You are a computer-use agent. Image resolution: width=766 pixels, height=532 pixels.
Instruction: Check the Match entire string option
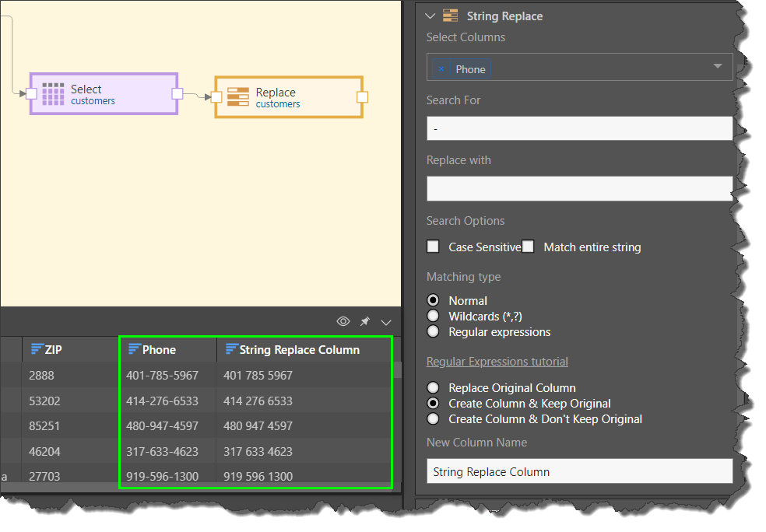[x=529, y=247]
